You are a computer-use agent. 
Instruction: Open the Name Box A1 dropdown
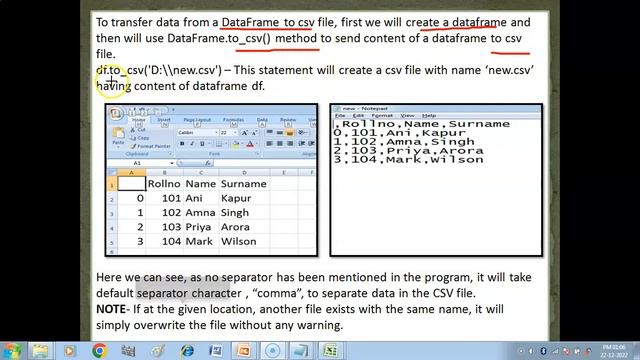pyautogui.click(x=172, y=163)
